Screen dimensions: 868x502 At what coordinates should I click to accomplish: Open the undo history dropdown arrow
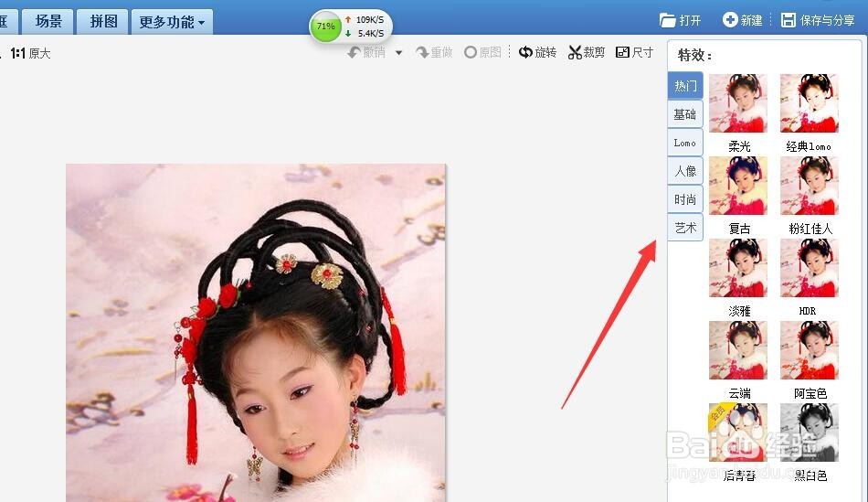(398, 53)
